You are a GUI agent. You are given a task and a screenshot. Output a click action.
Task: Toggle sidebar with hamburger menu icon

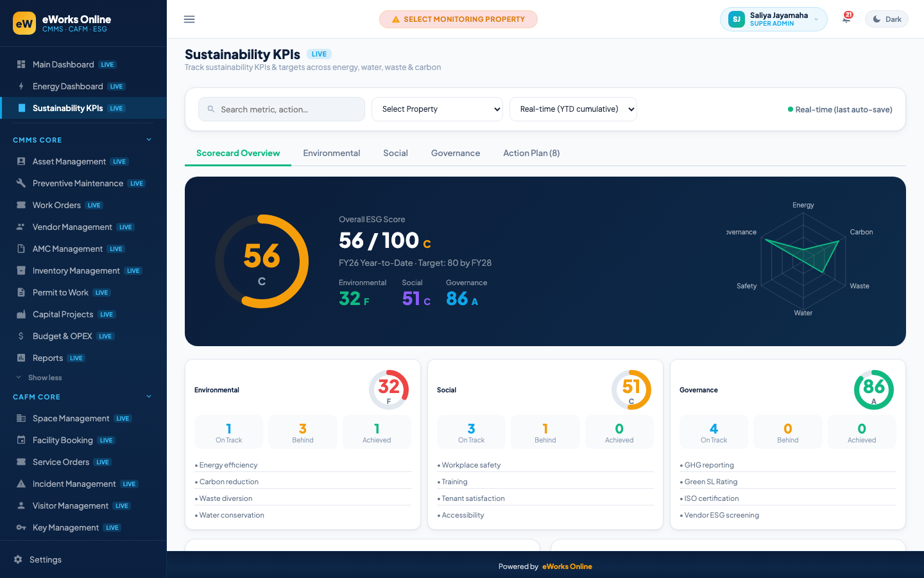pyautogui.click(x=189, y=19)
